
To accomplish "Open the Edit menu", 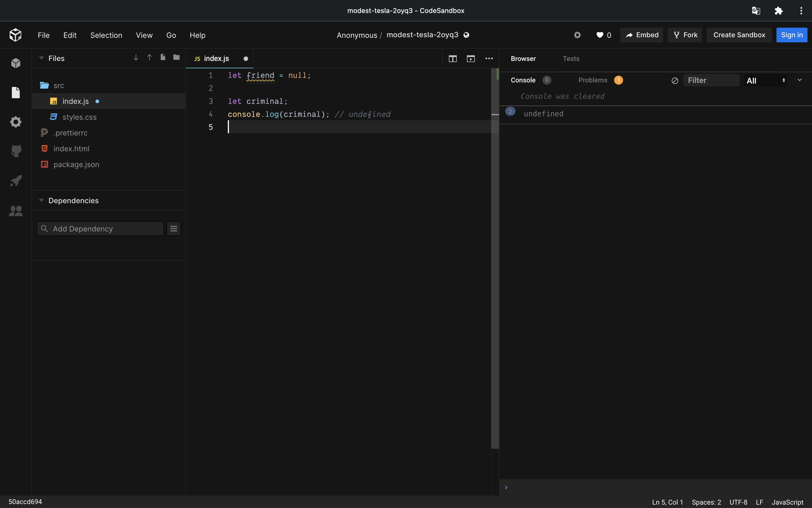I will point(70,35).
